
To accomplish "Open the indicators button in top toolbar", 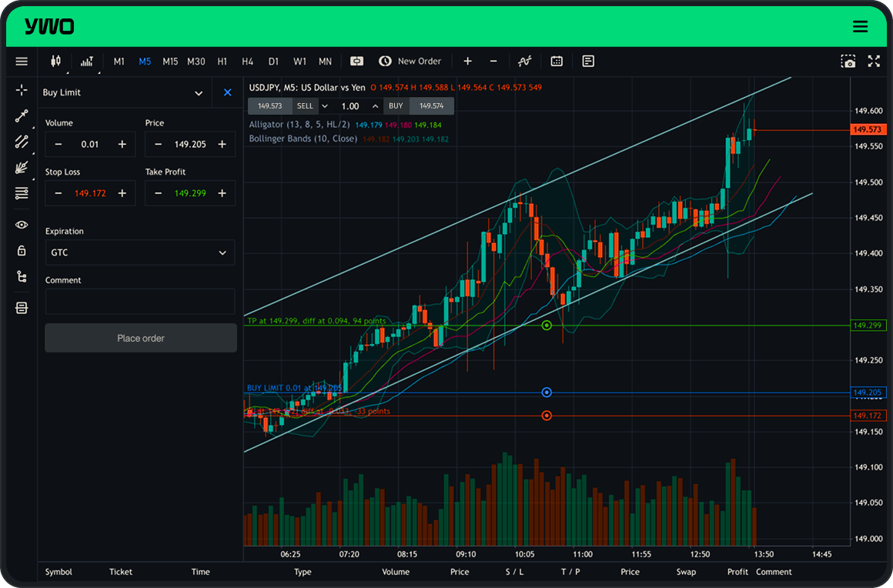I will pyautogui.click(x=524, y=62).
